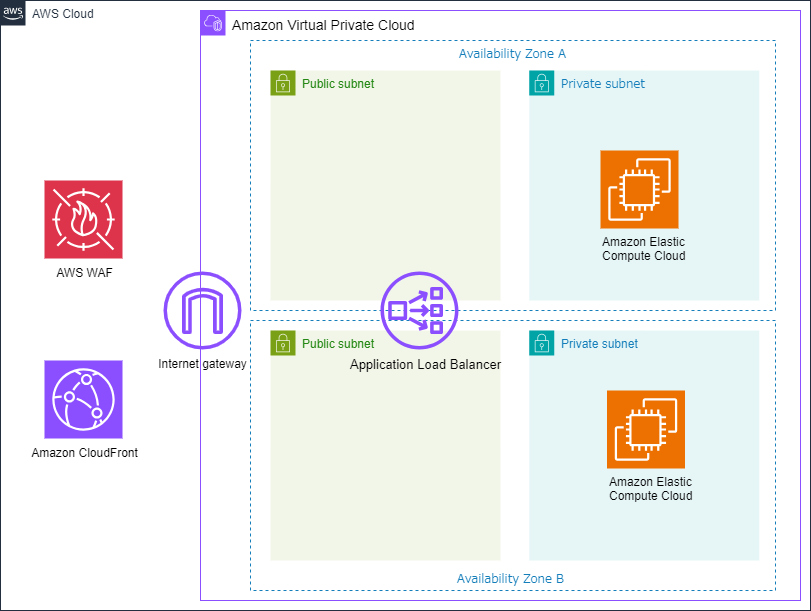The width and height of the screenshot is (811, 611).
Task: Select the 'AWS Cloud' label
Action: (x=63, y=14)
